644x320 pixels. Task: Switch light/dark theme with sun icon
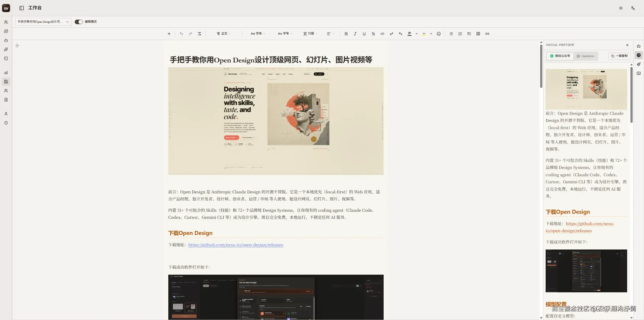pos(621,8)
